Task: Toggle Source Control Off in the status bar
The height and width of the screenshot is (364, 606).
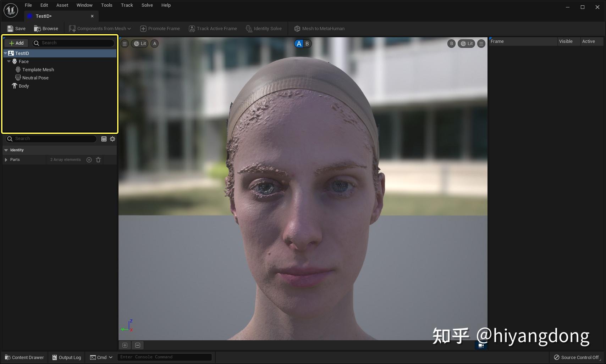Action: 576,357
